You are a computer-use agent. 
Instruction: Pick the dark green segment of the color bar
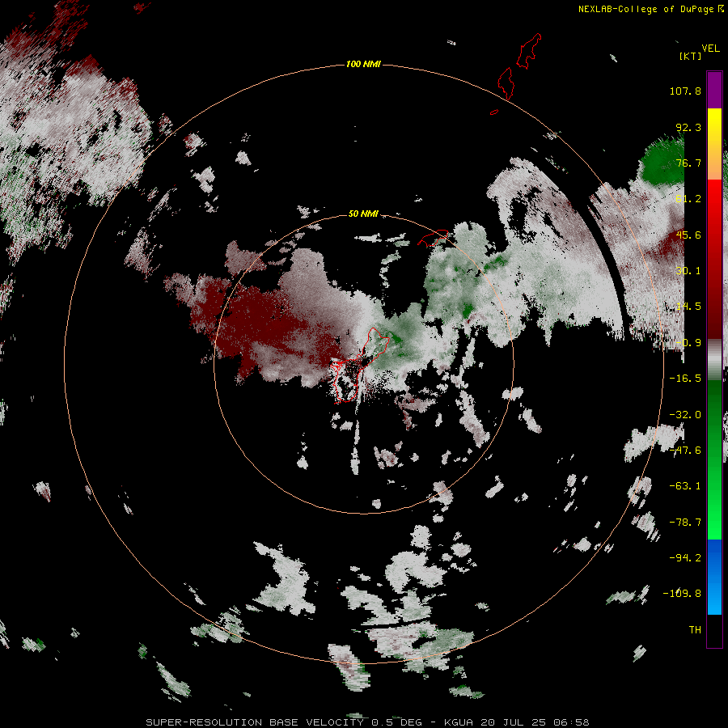tap(714, 408)
